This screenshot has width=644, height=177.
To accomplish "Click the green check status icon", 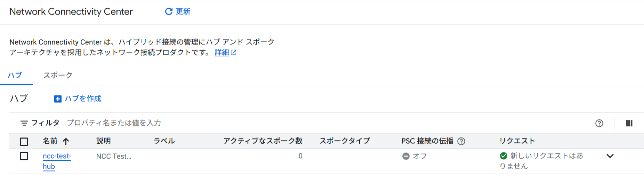I will (x=504, y=156).
